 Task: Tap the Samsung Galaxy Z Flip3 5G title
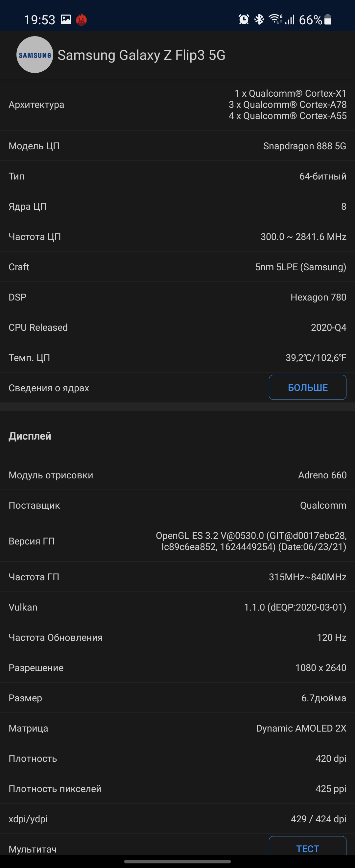coord(141,55)
